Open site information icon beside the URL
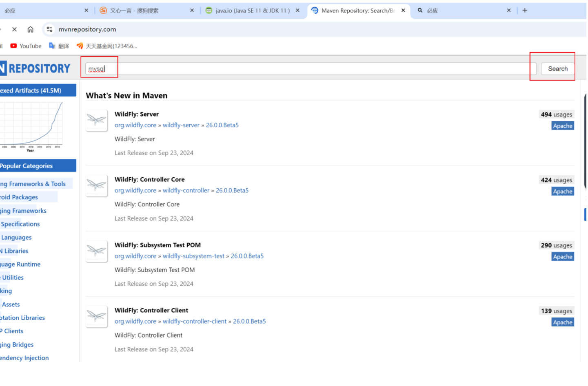 (49, 29)
